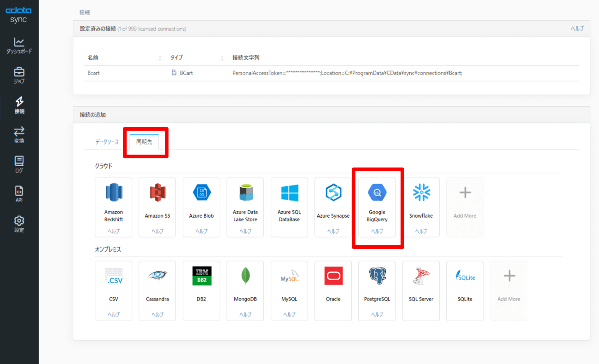Sort connections by タイプ column arrows
The image size is (599, 364).
pos(222,58)
